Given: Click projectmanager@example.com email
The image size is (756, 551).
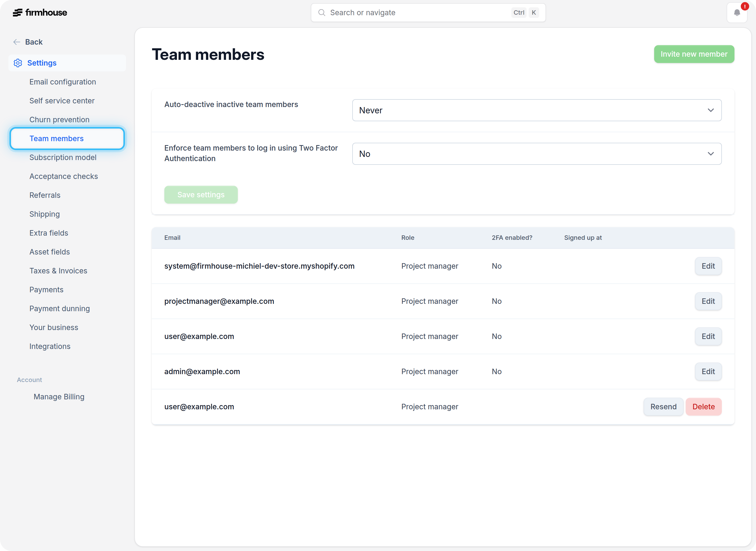Looking at the screenshot, I should (219, 301).
